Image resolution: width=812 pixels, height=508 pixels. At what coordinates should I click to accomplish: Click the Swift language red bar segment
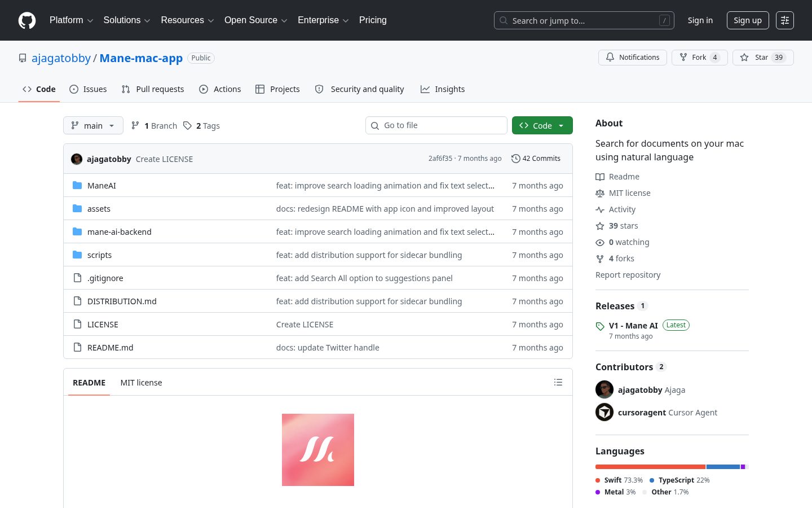point(650,467)
